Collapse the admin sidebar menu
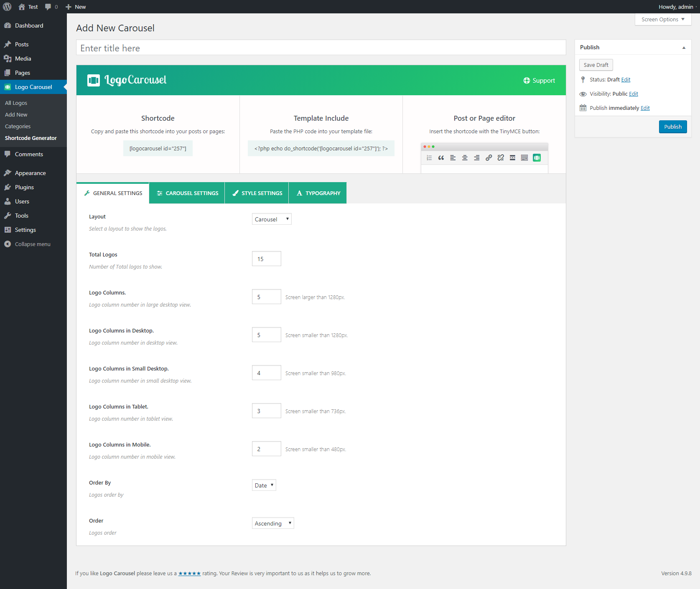The image size is (700, 589). [x=32, y=244]
